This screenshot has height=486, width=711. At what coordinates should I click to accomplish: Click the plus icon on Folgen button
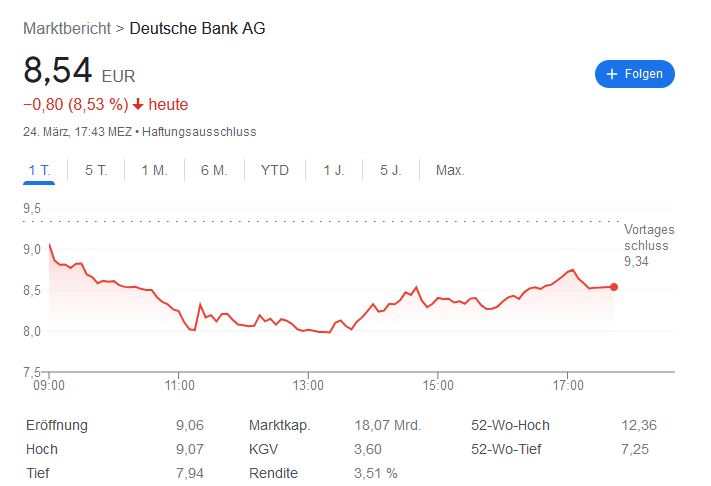pos(612,74)
